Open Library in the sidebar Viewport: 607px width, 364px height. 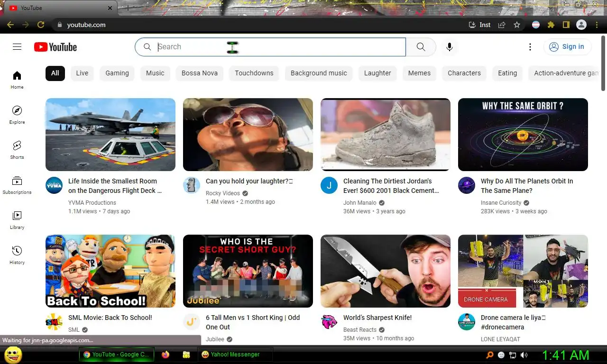click(17, 220)
